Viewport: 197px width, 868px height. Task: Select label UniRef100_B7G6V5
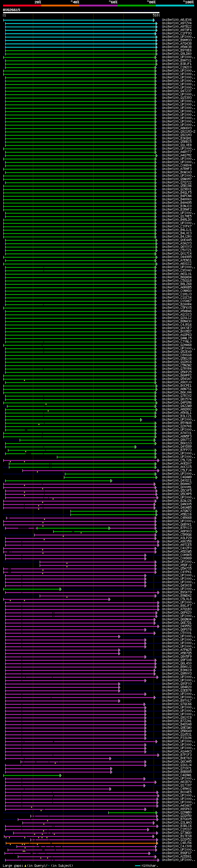pyautogui.click(x=177, y=819)
